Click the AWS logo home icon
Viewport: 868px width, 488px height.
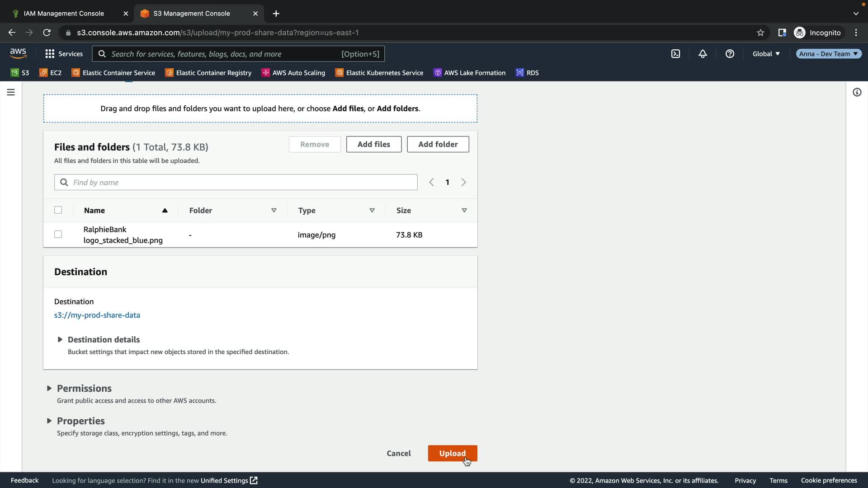point(18,53)
